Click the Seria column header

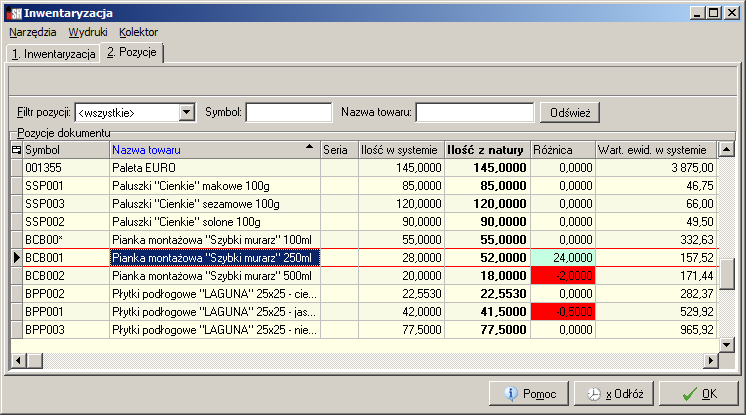(339, 150)
